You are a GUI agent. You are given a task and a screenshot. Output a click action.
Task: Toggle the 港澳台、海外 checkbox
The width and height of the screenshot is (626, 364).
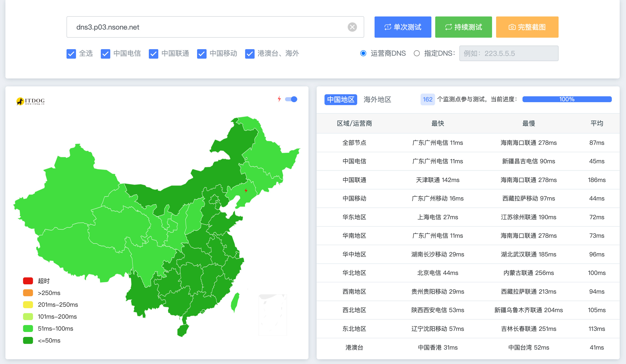click(x=250, y=54)
